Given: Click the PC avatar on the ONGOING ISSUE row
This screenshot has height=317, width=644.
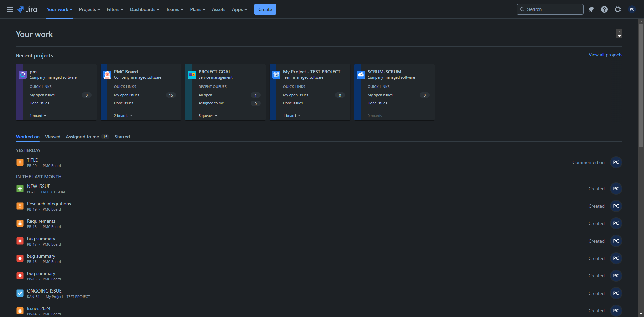Looking at the screenshot, I should [x=616, y=293].
